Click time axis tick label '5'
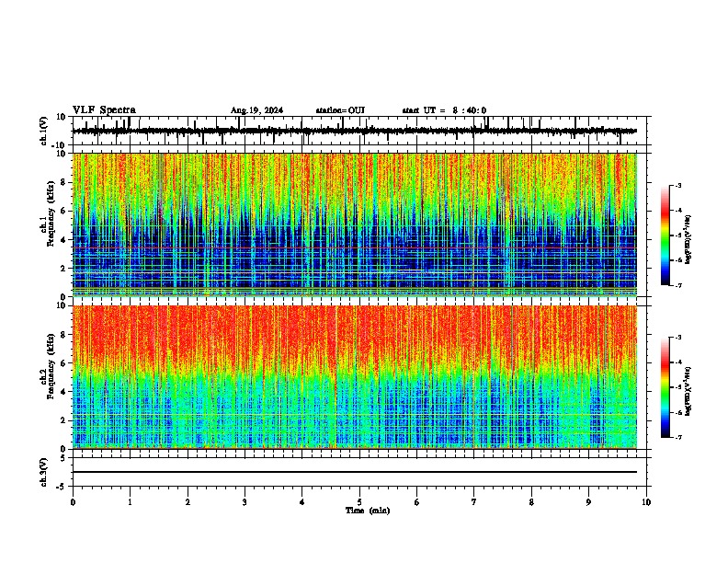 click(x=359, y=502)
